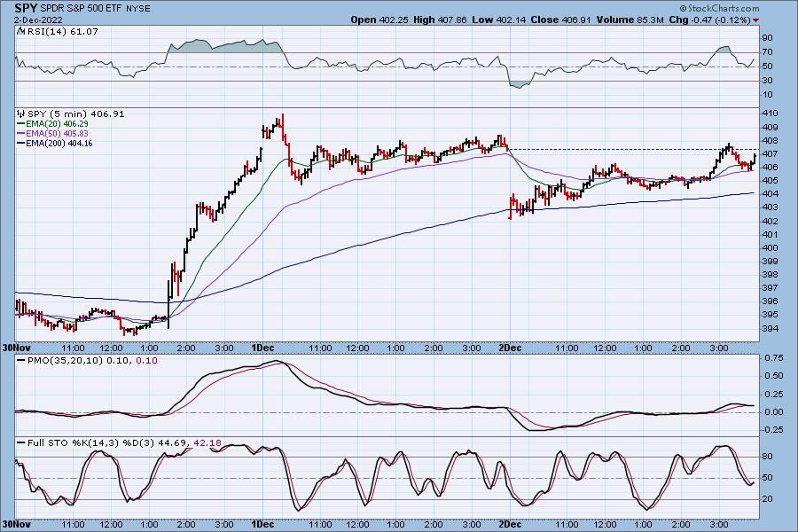Click the EMA(50) 405.83 legend text
This screenshot has width=798, height=532.
tap(57, 133)
